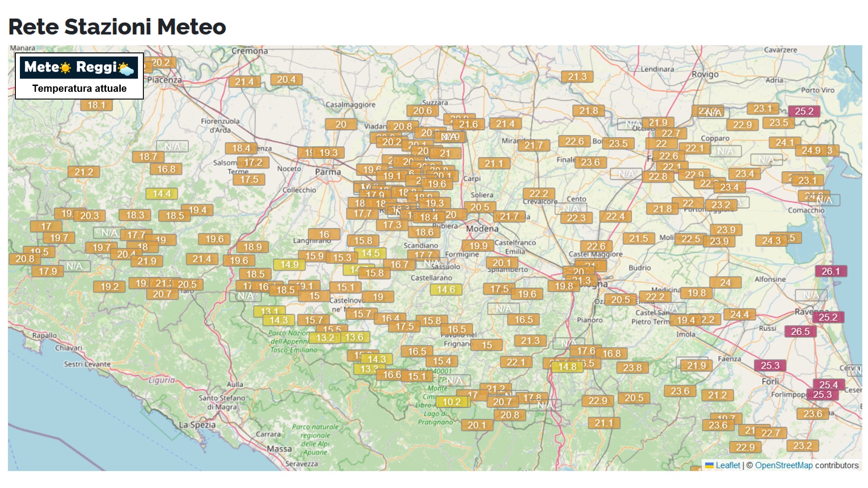Select the 25.4 marker near Forlì
The height and width of the screenshot is (488, 868).
[x=828, y=384]
